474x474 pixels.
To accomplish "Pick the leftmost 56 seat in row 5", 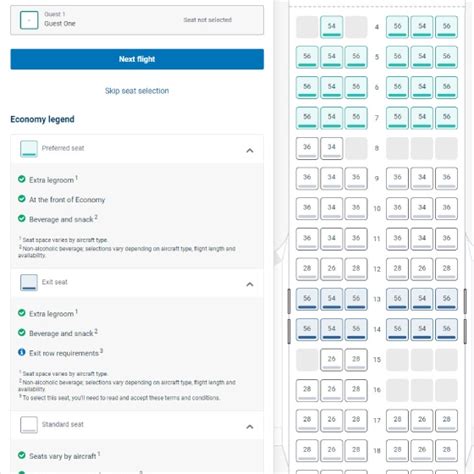I will click(x=307, y=57).
